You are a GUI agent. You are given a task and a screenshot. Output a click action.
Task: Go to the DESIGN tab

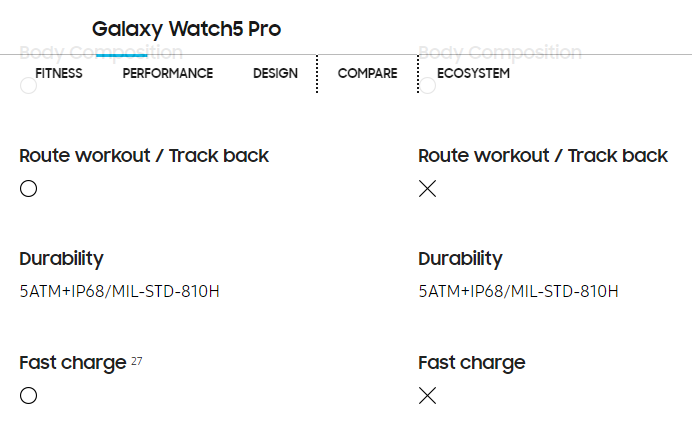(x=275, y=73)
